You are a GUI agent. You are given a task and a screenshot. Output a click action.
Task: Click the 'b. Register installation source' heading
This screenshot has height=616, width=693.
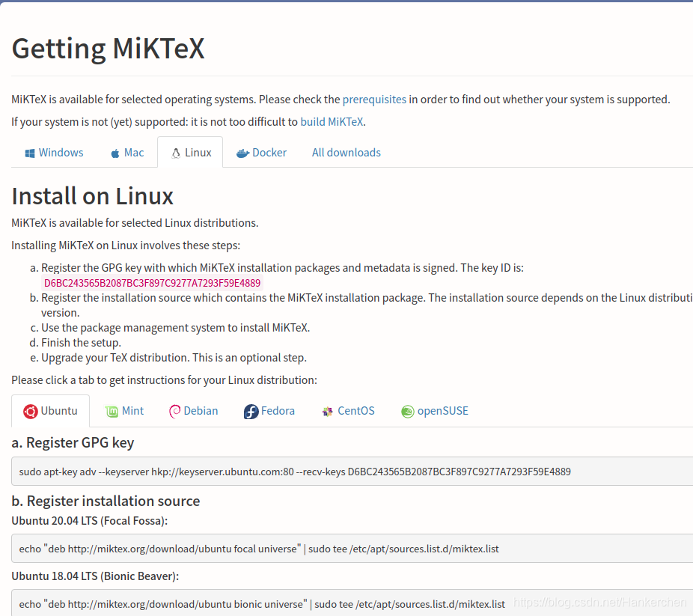106,501
